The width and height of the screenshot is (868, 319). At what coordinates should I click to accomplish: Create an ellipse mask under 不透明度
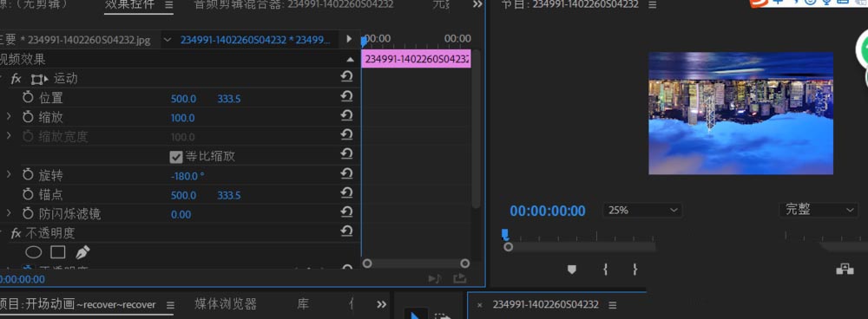(x=34, y=252)
